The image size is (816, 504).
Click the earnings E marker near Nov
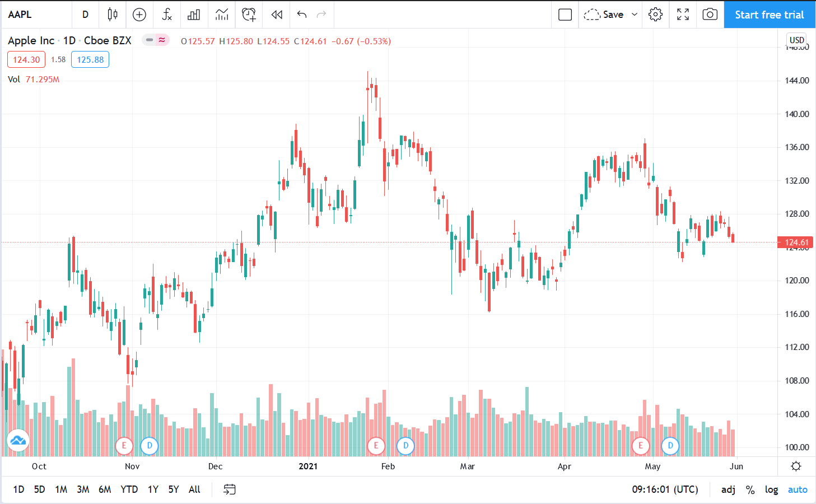(124, 446)
